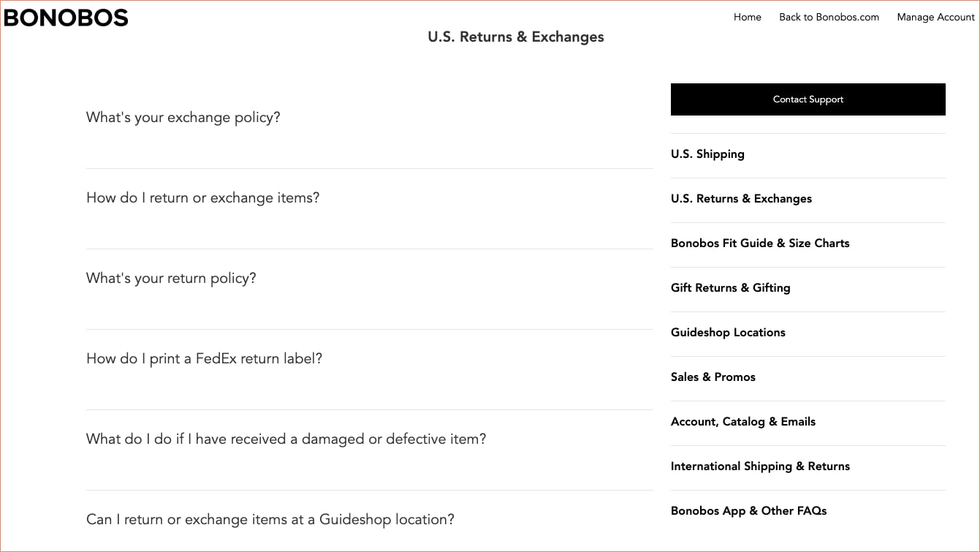The width and height of the screenshot is (980, 552).
Task: Open the Gift Returns & Gifting section
Action: 730,287
